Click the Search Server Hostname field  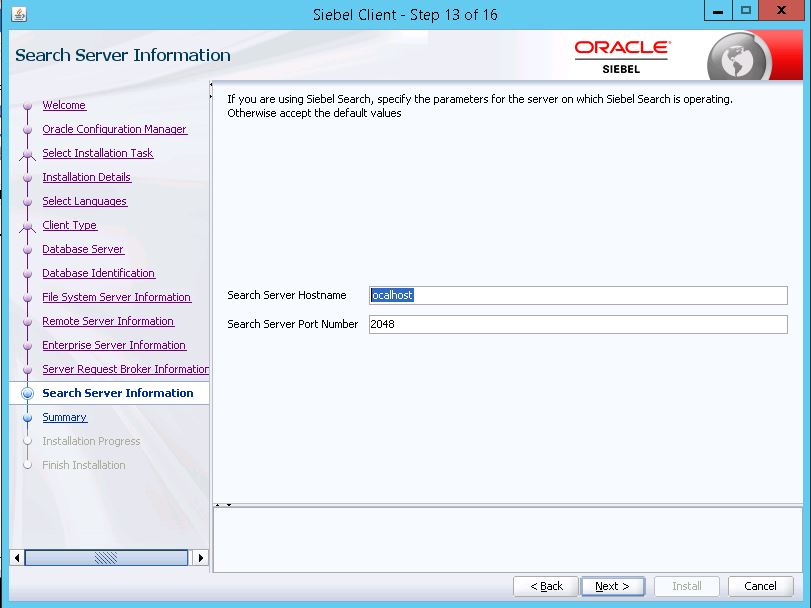578,296
